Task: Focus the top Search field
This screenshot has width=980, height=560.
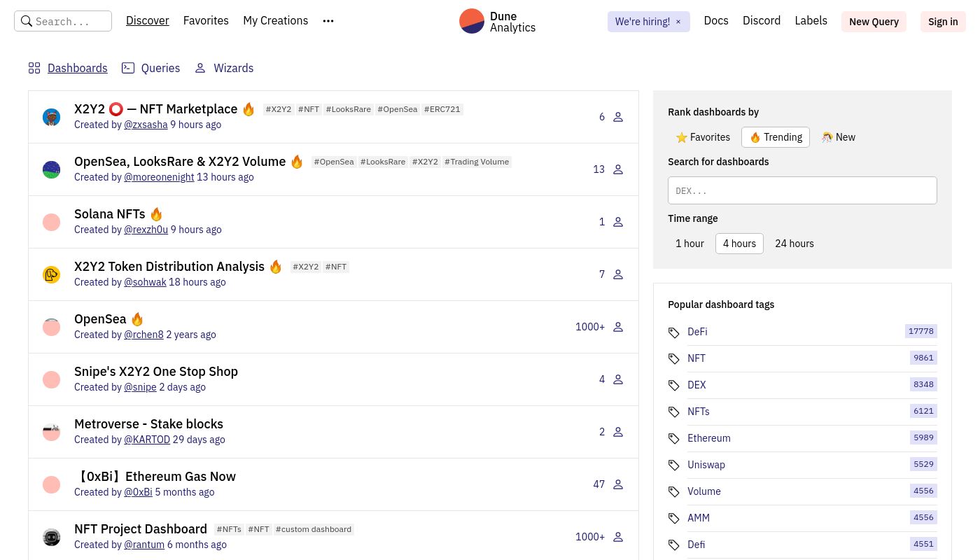Action: point(63,21)
